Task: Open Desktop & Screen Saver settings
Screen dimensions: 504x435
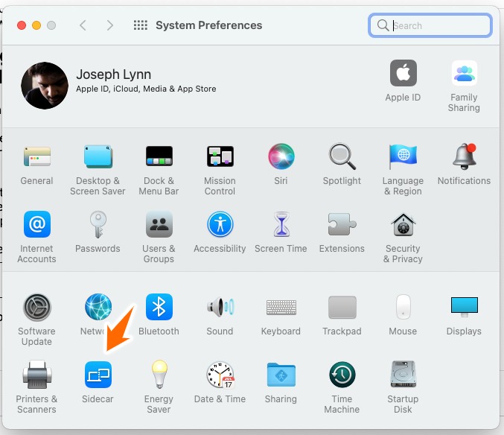Action: 98,156
